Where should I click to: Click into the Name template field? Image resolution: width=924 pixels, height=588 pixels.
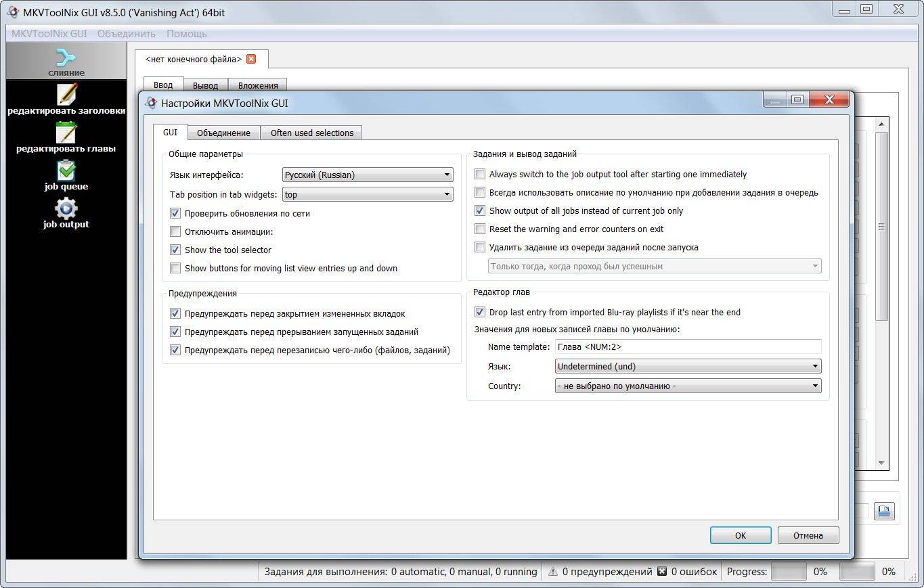pyautogui.click(x=688, y=346)
